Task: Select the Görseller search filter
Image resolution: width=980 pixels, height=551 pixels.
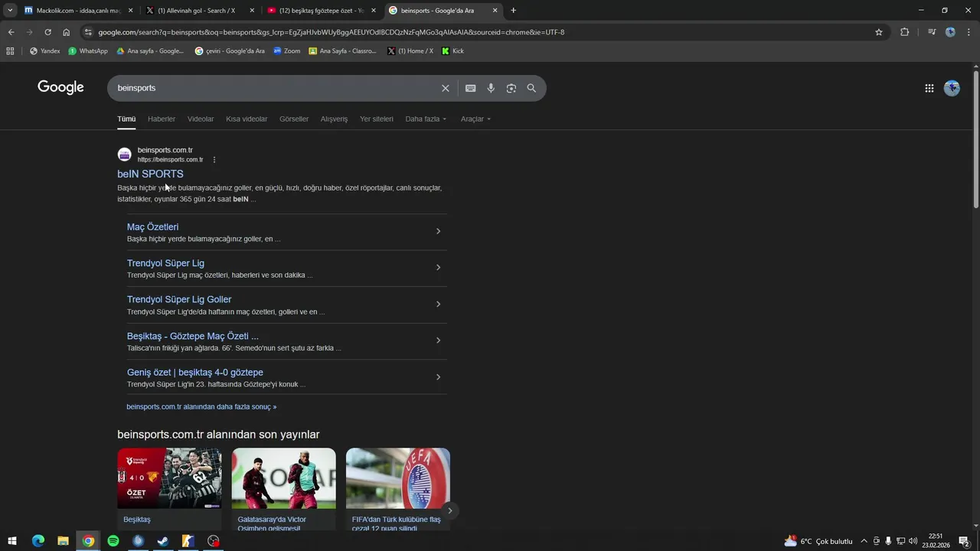Action: (294, 119)
